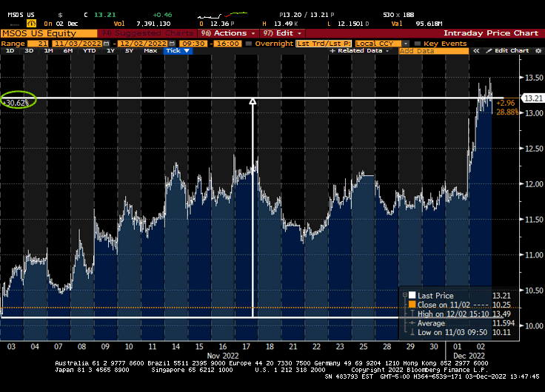The image size is (545, 392).
Task: Click the Lst Trd/Lst P field
Action: point(324,44)
